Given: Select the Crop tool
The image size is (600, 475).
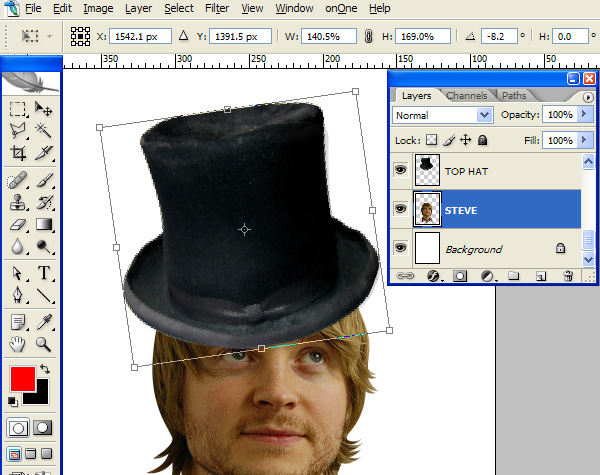Looking at the screenshot, I should pyautogui.click(x=18, y=153).
